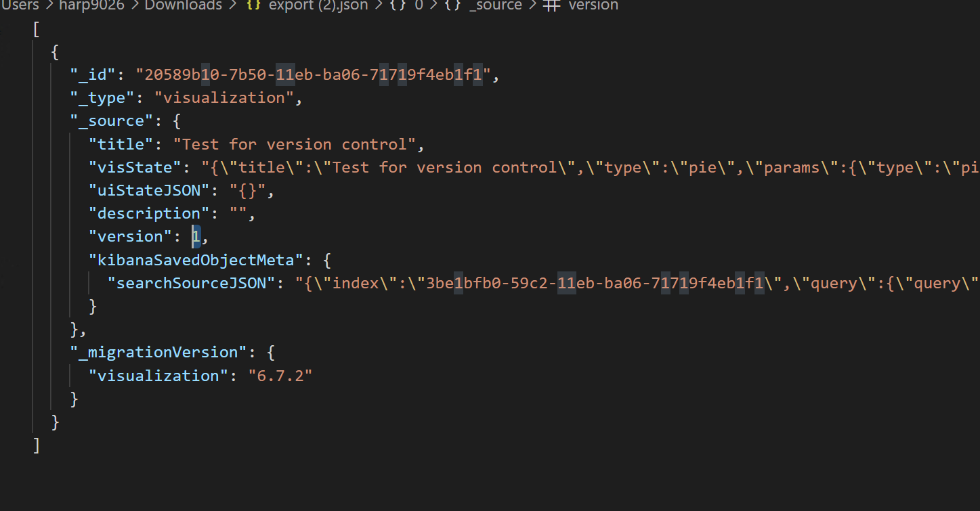The height and width of the screenshot is (511, 980).
Task: Click the version value 1
Action: (x=196, y=236)
